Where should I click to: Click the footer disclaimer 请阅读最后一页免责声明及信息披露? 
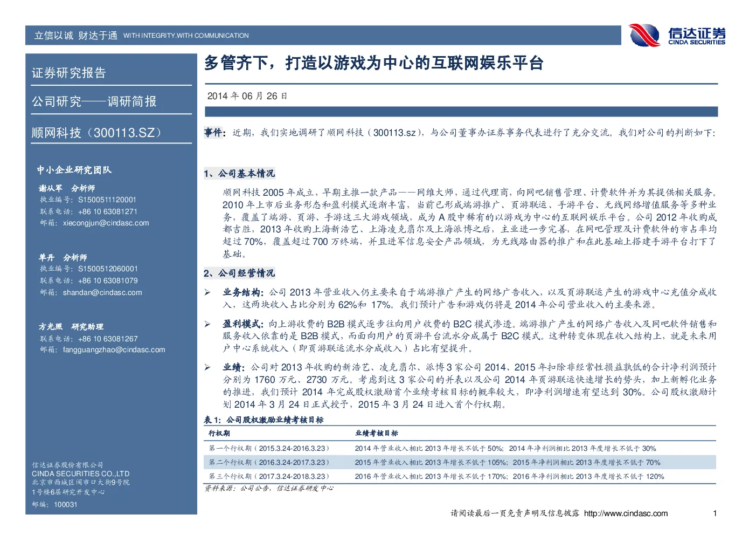pos(515,513)
